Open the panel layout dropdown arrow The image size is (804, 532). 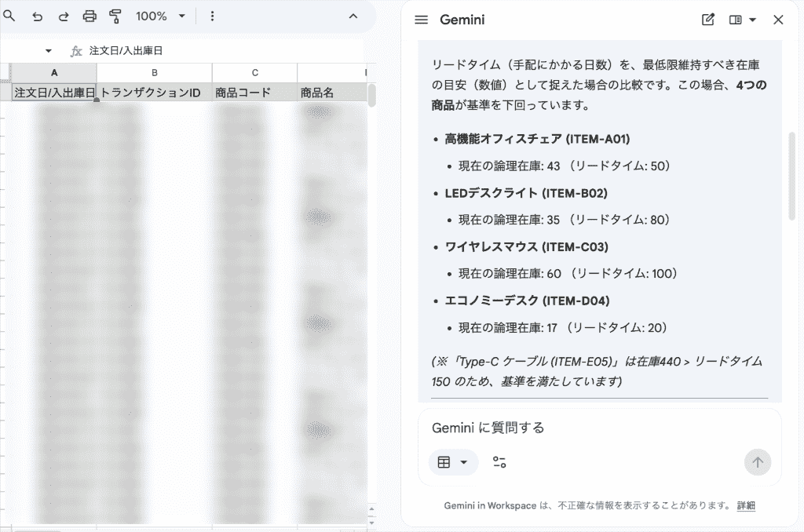tap(752, 20)
